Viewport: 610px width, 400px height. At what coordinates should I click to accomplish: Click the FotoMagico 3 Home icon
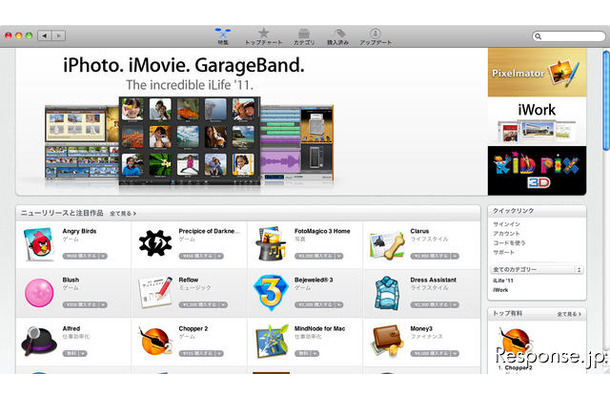tap(271, 244)
